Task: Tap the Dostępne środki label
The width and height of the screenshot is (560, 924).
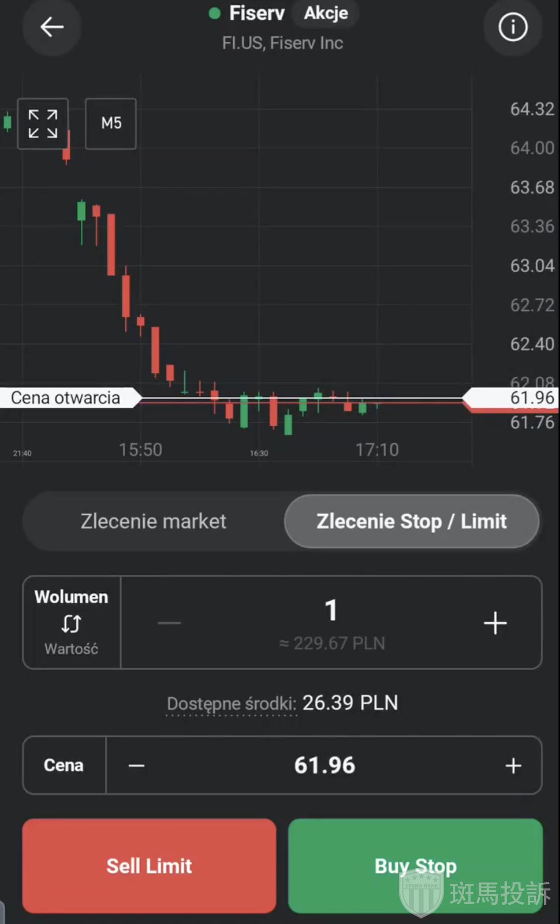Action: pyautogui.click(x=231, y=704)
